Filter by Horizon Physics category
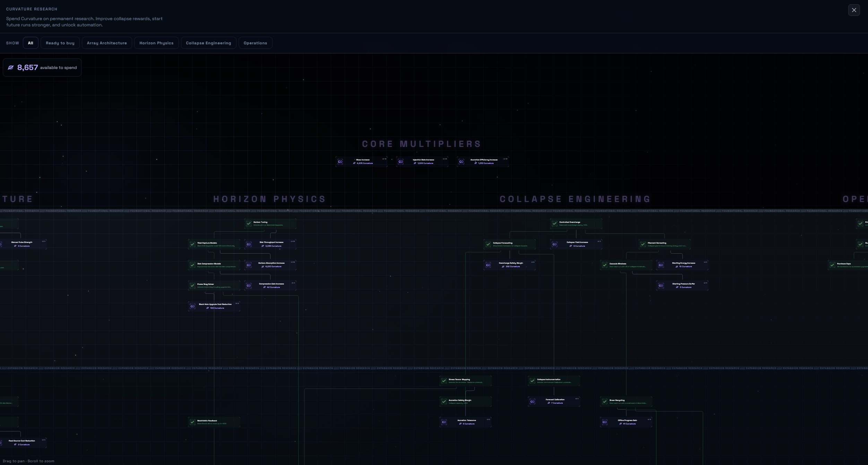 click(x=156, y=43)
